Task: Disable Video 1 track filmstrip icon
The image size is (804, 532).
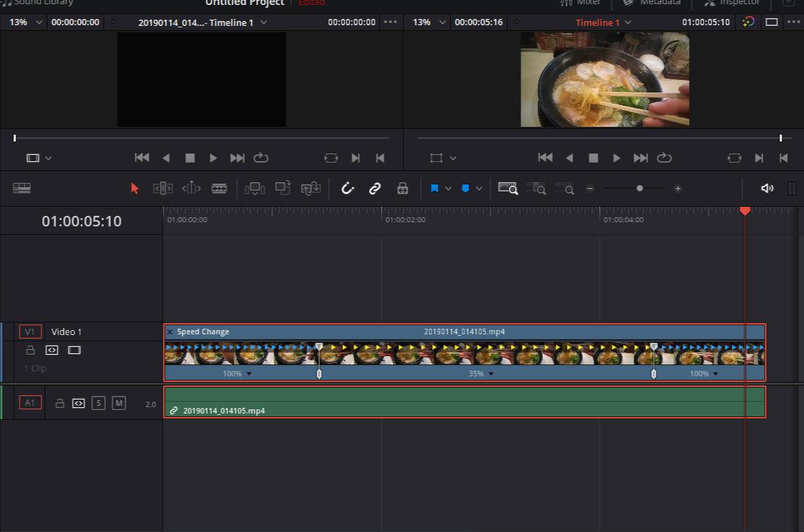Action: click(x=74, y=350)
